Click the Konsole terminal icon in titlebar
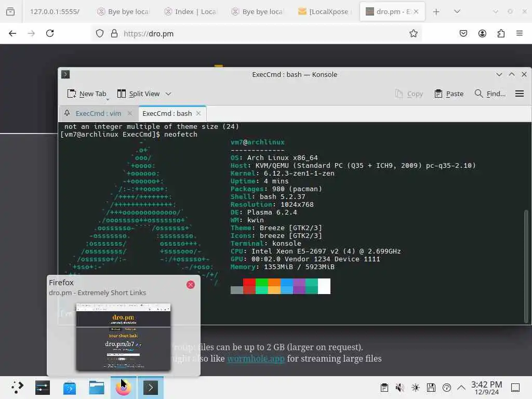 click(65, 74)
